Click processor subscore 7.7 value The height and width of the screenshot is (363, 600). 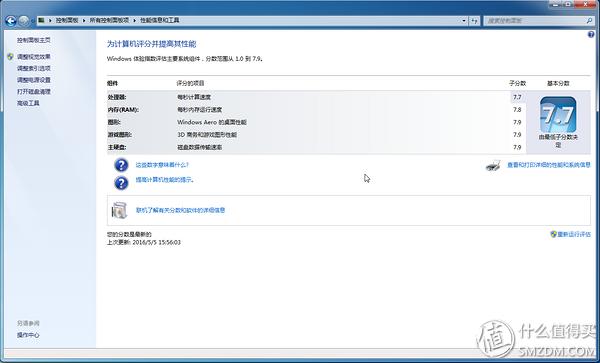pyautogui.click(x=517, y=97)
